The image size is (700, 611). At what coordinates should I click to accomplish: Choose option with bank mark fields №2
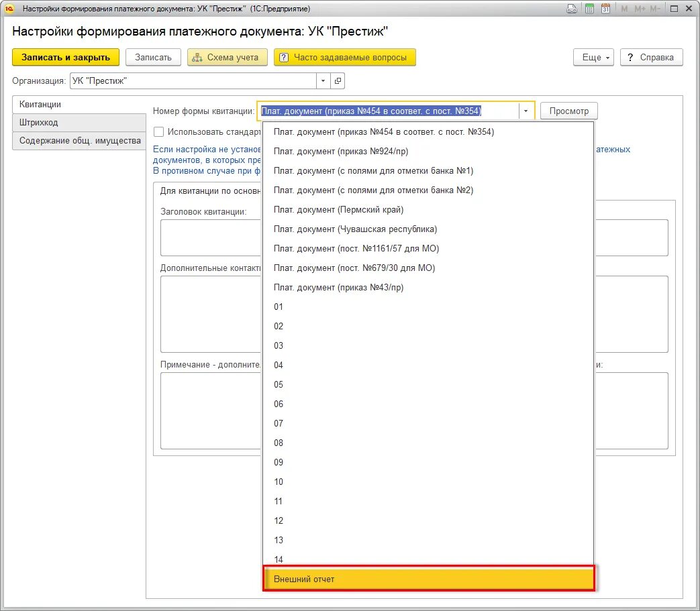(429, 190)
